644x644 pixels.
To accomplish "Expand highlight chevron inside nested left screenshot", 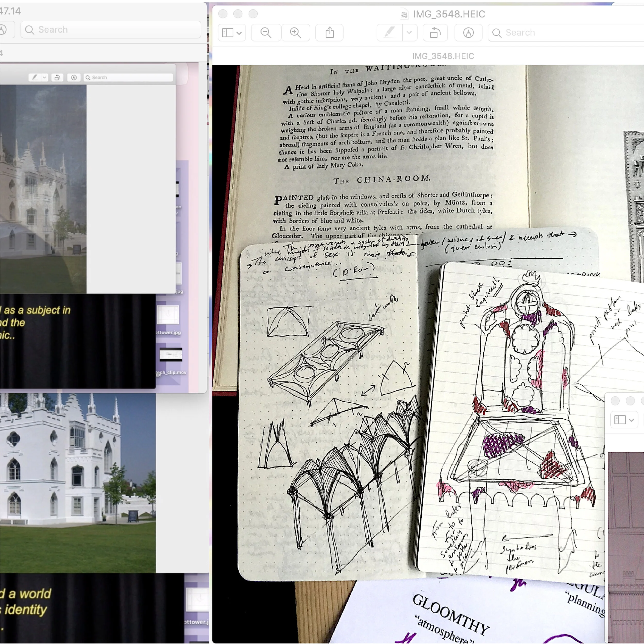I will click(x=44, y=78).
